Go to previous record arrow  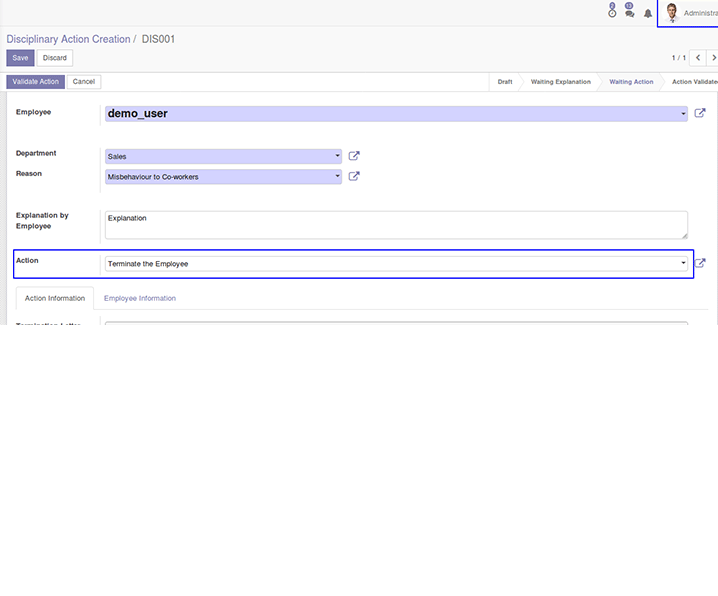[698, 58]
